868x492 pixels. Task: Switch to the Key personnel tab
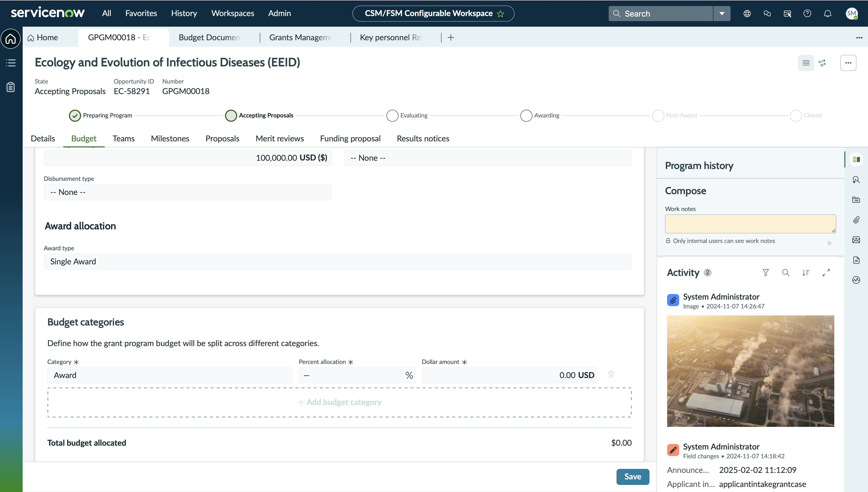tap(391, 37)
